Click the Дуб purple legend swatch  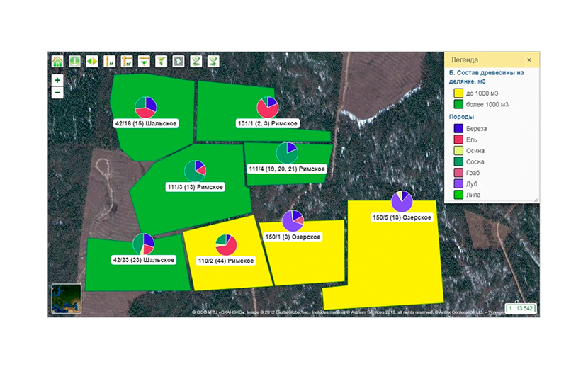[458, 183]
